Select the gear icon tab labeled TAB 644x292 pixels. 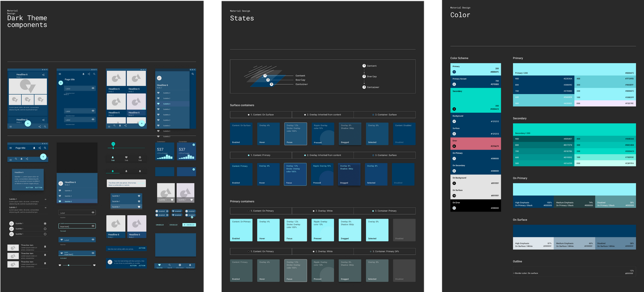click(140, 158)
